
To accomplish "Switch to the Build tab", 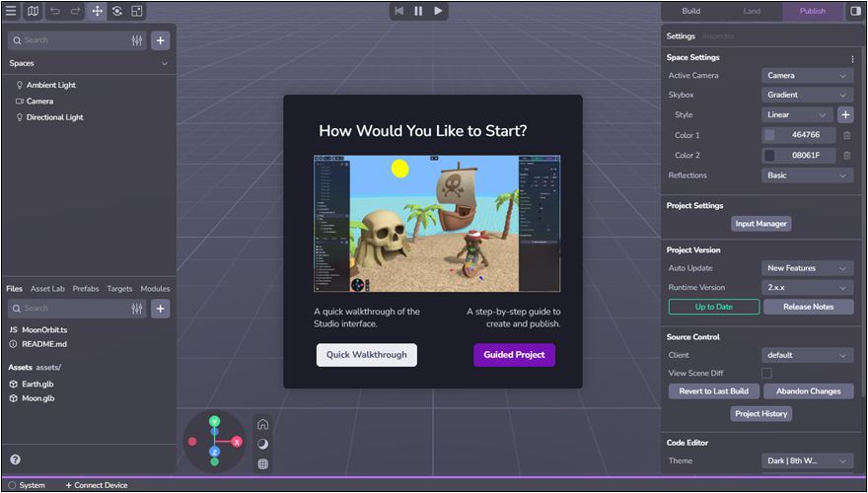I will click(691, 11).
